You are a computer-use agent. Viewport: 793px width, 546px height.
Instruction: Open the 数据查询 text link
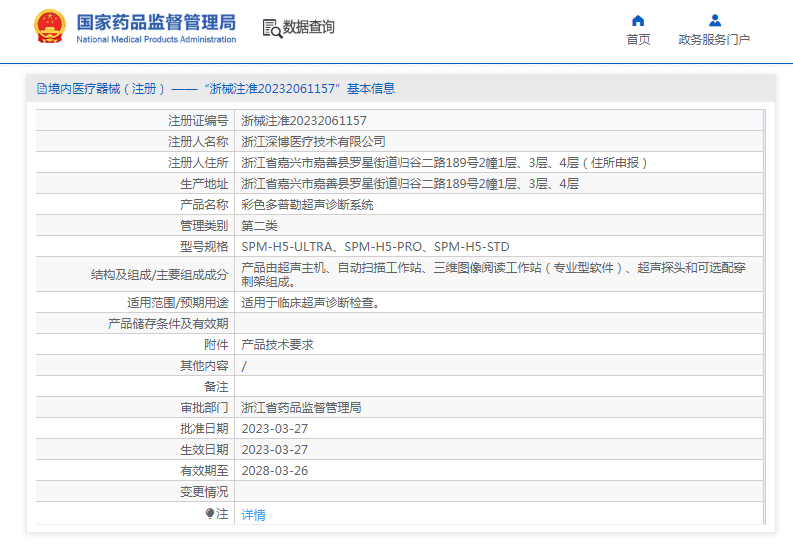point(309,28)
